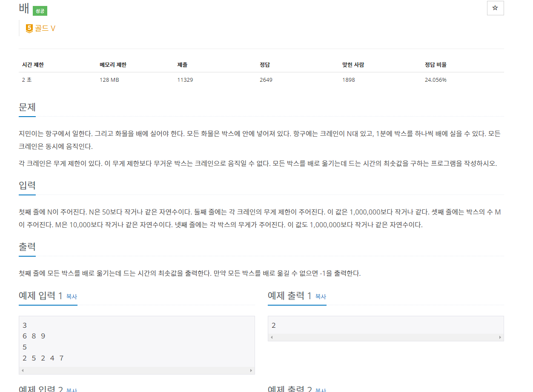The height and width of the screenshot is (392, 533).
Task: Click the sample output value 2
Action: [274, 326]
